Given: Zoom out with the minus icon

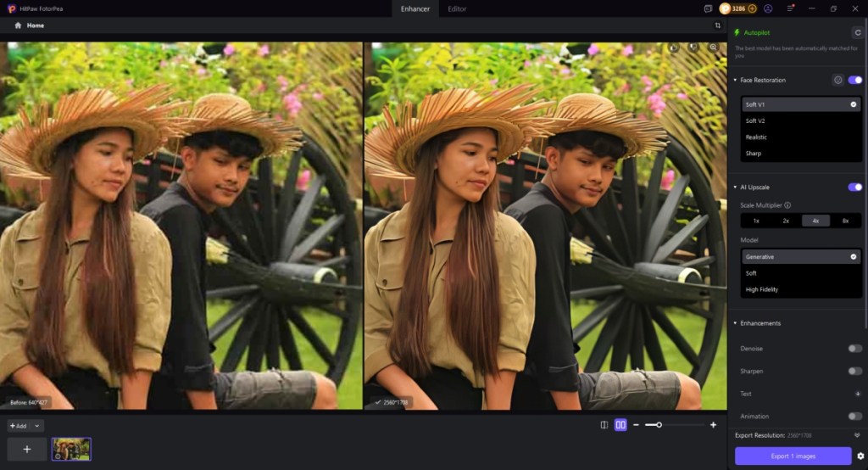Looking at the screenshot, I should pyautogui.click(x=636, y=425).
